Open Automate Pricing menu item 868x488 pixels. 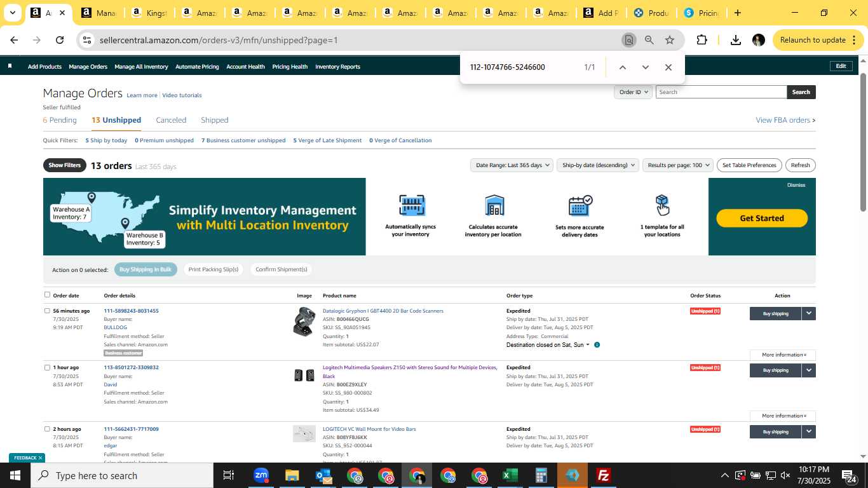pos(197,67)
